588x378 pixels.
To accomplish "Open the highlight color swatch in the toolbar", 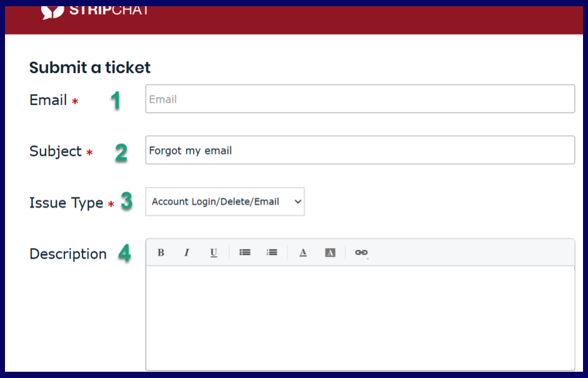I will click(330, 252).
